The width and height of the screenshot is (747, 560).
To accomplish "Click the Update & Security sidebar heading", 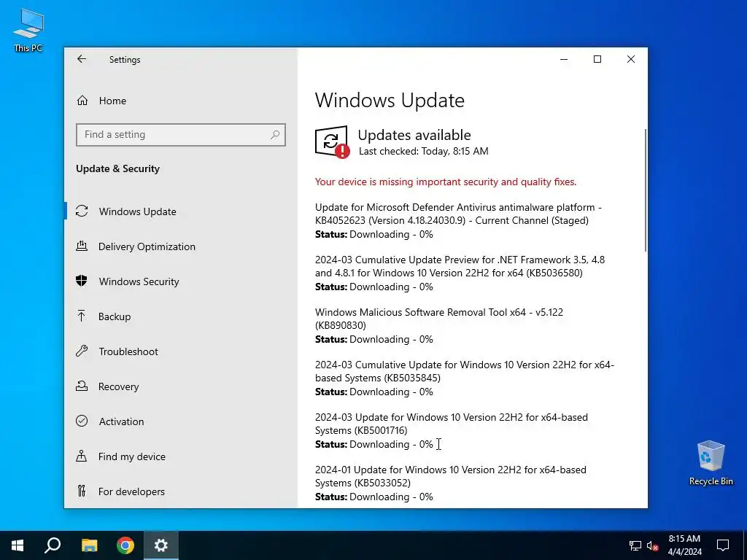I will click(x=117, y=168).
